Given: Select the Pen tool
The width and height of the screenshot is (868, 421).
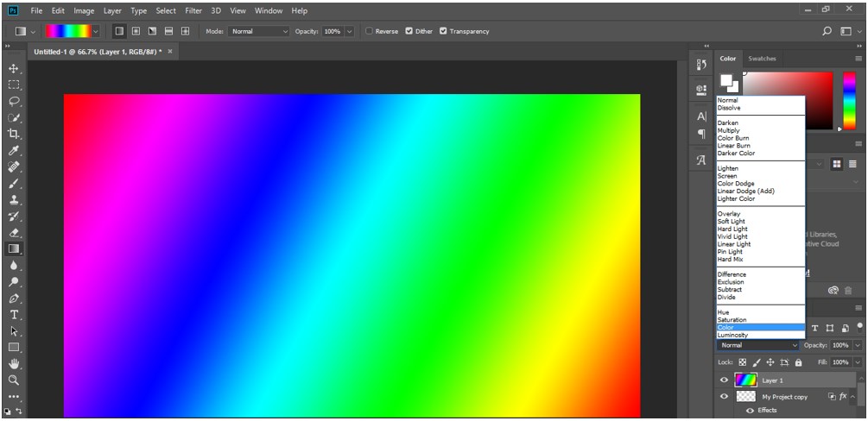Looking at the screenshot, I should [14, 298].
